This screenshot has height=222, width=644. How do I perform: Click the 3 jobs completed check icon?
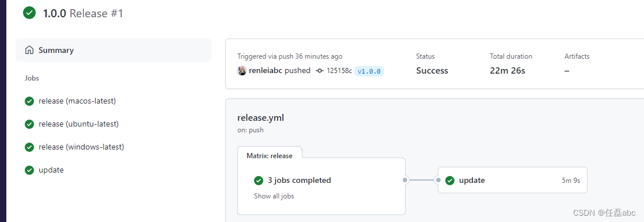click(x=258, y=180)
